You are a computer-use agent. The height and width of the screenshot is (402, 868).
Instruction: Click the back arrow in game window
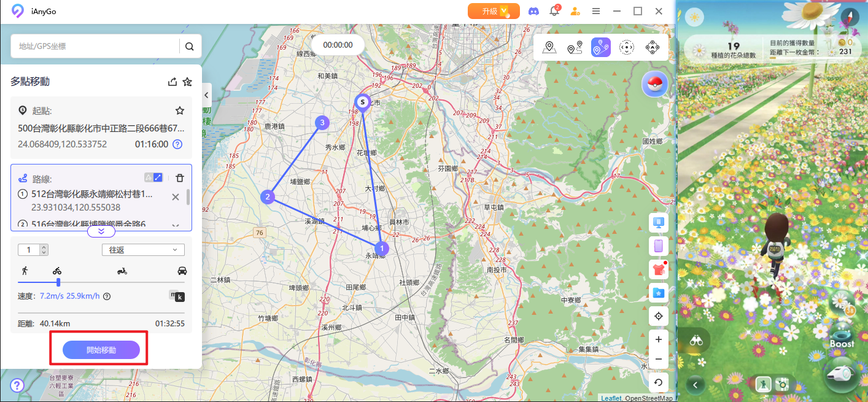pyautogui.click(x=696, y=385)
